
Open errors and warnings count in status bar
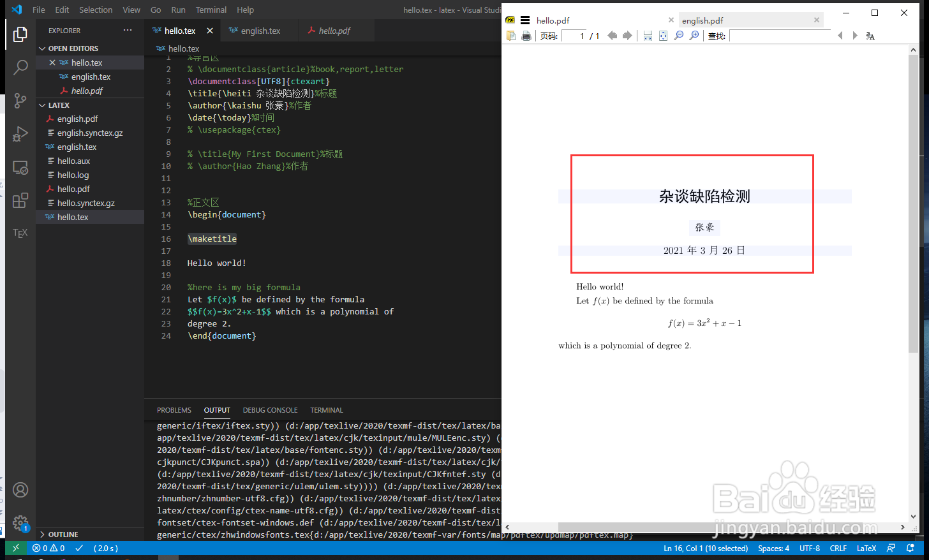[x=48, y=548]
